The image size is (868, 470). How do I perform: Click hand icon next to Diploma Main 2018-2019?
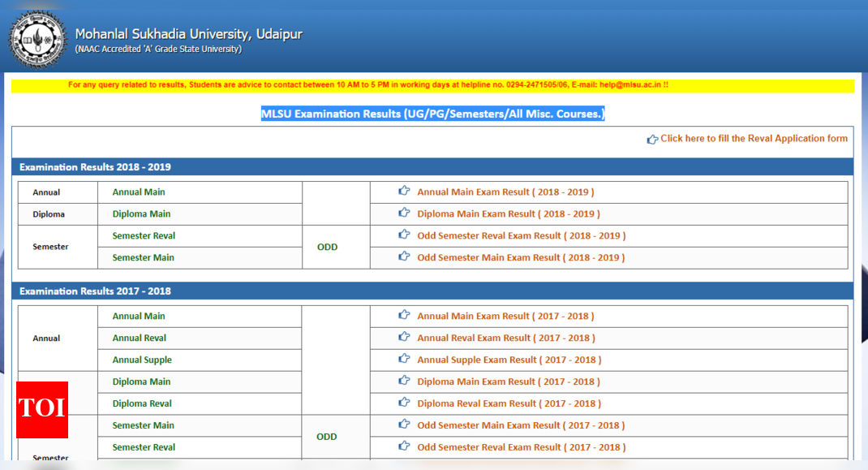coord(404,213)
